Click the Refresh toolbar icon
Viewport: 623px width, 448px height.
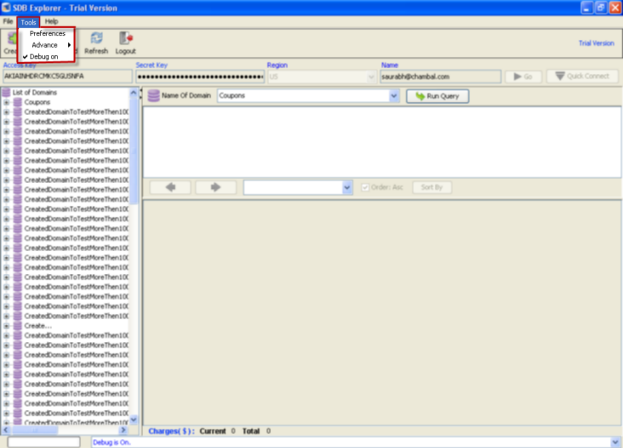pos(96,43)
